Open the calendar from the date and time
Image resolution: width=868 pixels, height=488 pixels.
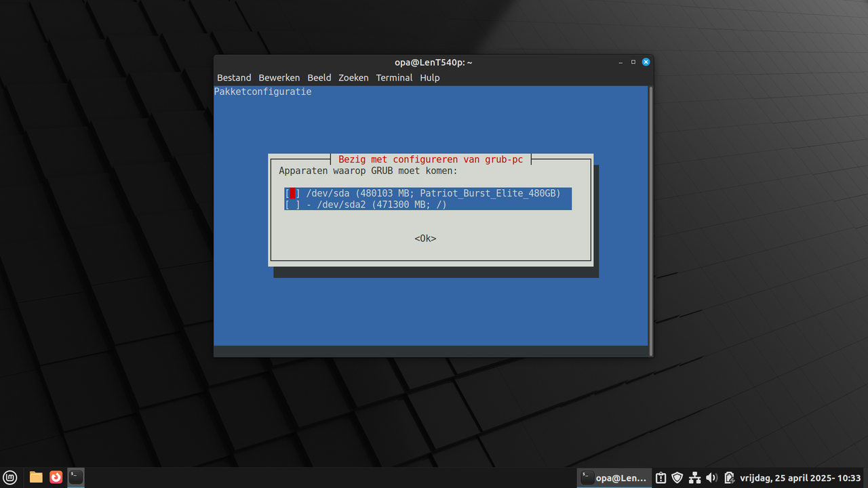pyautogui.click(x=800, y=478)
